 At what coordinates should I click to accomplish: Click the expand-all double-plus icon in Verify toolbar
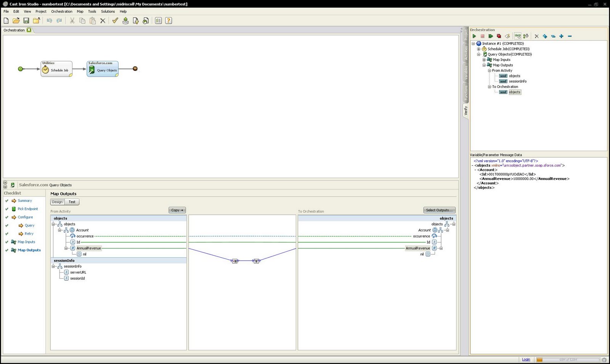point(545,36)
